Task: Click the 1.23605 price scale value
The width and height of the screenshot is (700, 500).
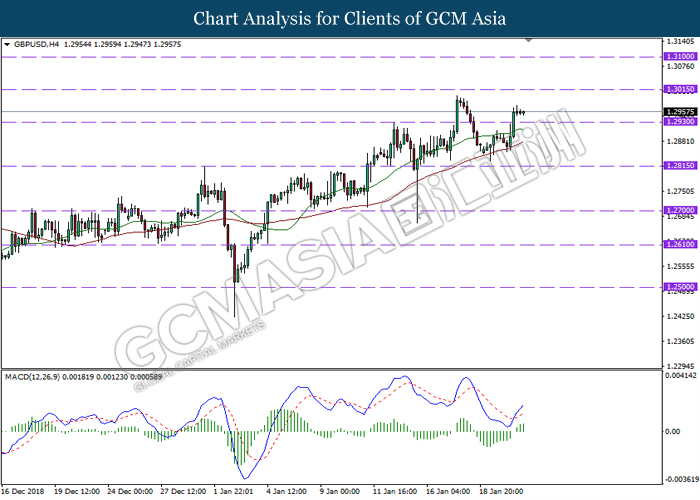Action: (x=681, y=342)
